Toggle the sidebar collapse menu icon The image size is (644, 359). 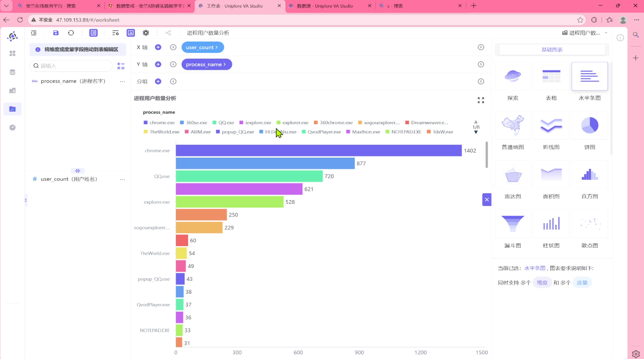pos(34,33)
